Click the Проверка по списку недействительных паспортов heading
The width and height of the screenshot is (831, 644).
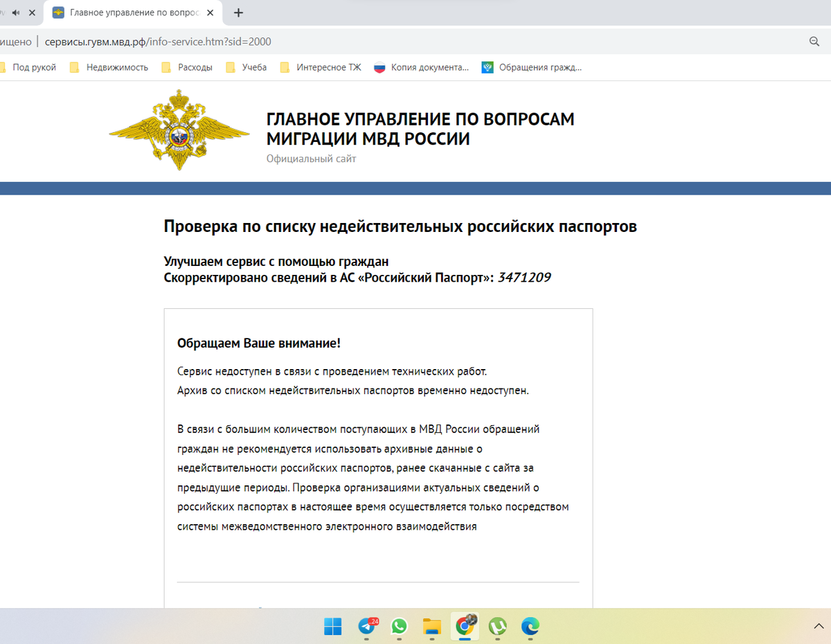400,226
